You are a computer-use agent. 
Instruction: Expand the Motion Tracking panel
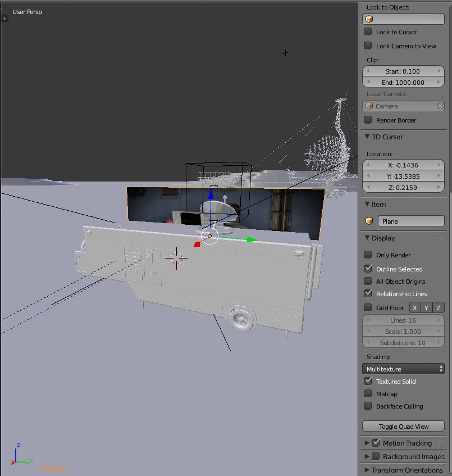[367, 443]
